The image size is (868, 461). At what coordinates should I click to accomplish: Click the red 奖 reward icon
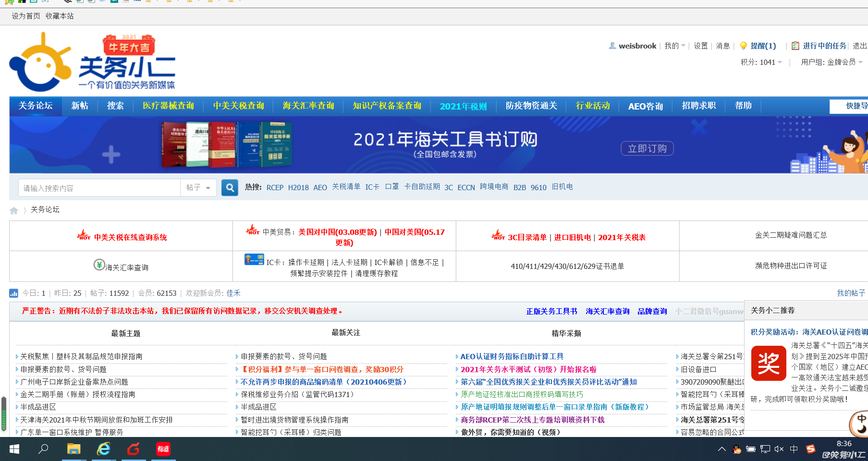[x=769, y=363]
